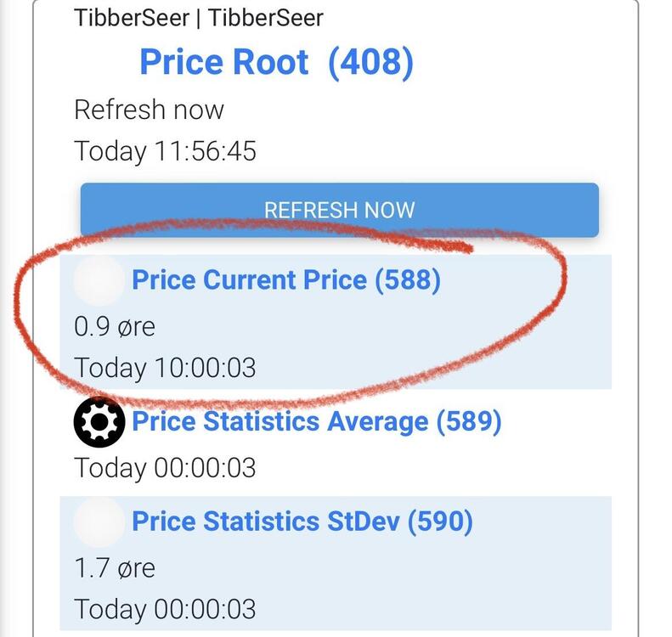Open the Price Statistics StDev (590) link
This screenshot has height=637, width=672.
(x=302, y=521)
